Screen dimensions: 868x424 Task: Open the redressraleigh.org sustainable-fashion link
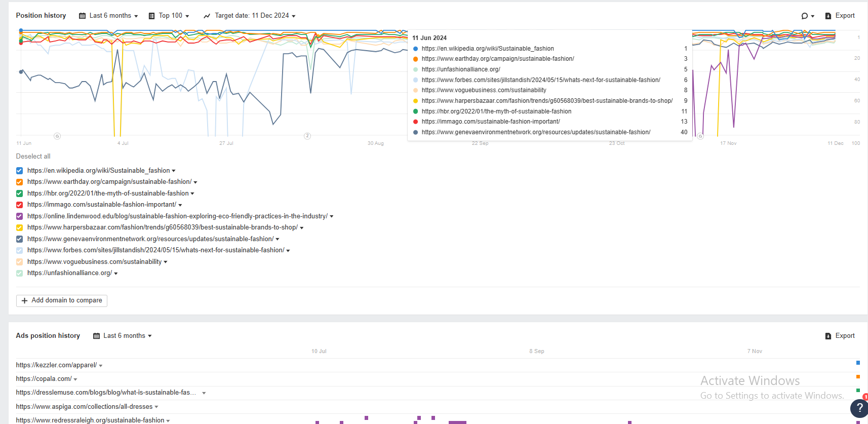tap(90, 420)
